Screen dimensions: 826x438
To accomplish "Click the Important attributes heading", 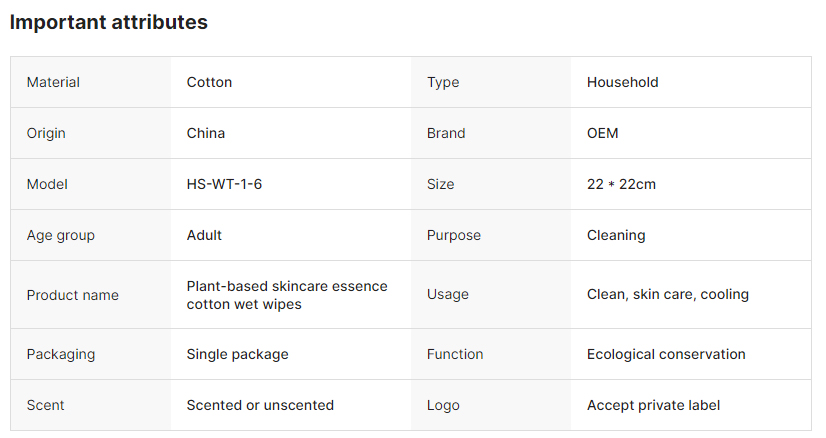I will pos(109,22).
